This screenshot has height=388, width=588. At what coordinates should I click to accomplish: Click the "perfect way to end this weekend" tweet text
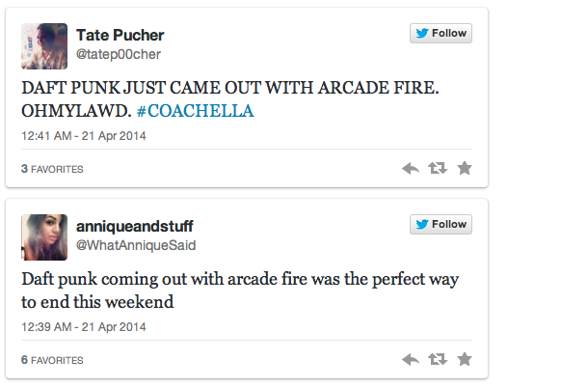point(239,290)
